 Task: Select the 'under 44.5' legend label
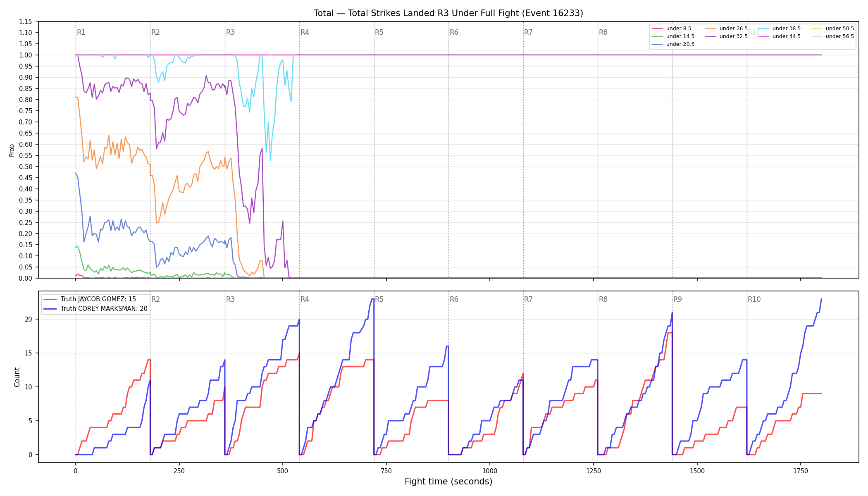point(786,36)
